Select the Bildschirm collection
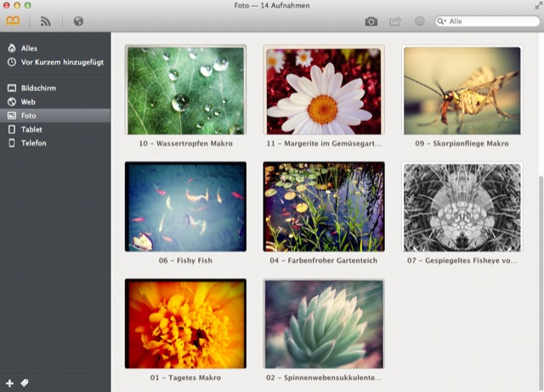Image resolution: width=544 pixels, height=392 pixels. click(39, 88)
